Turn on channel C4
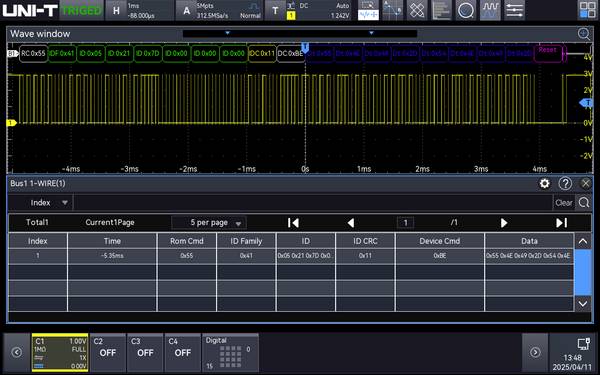Image resolution: width=600 pixels, height=375 pixels. click(183, 352)
